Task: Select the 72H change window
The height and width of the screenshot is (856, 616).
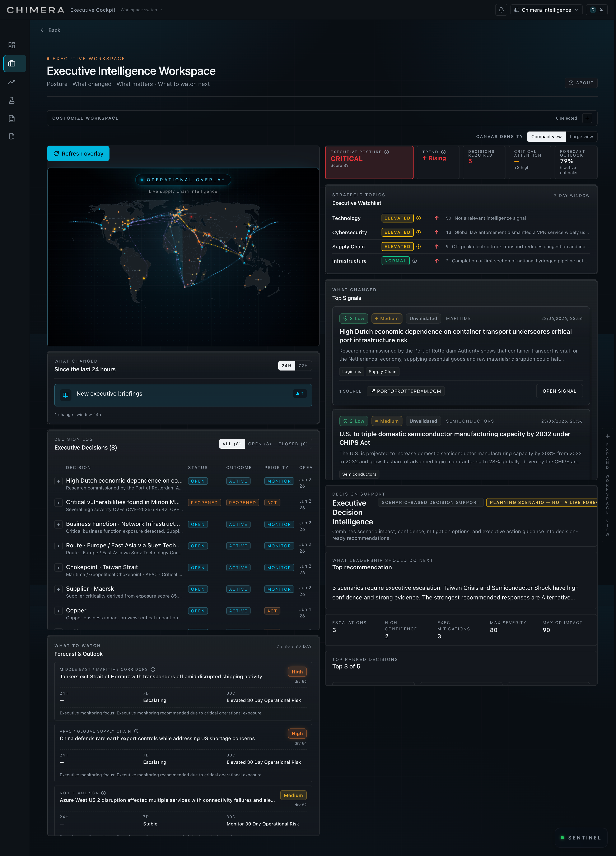Action: click(x=303, y=366)
